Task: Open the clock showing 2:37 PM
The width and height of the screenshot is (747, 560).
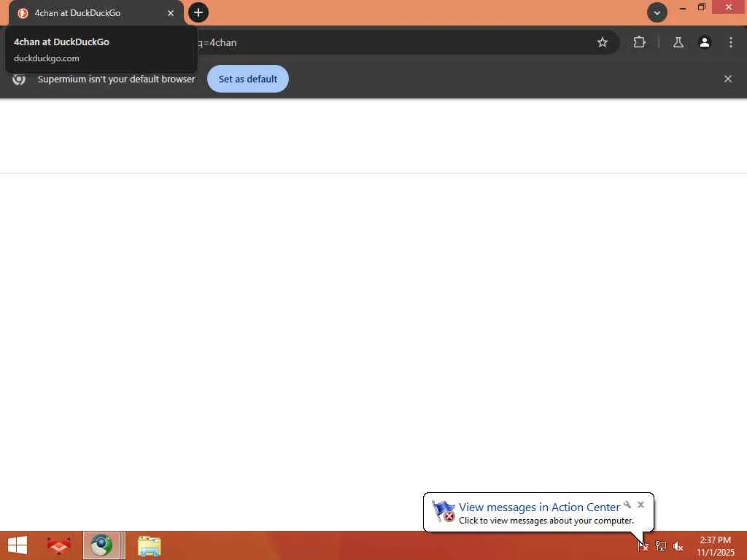Action: coord(715,545)
